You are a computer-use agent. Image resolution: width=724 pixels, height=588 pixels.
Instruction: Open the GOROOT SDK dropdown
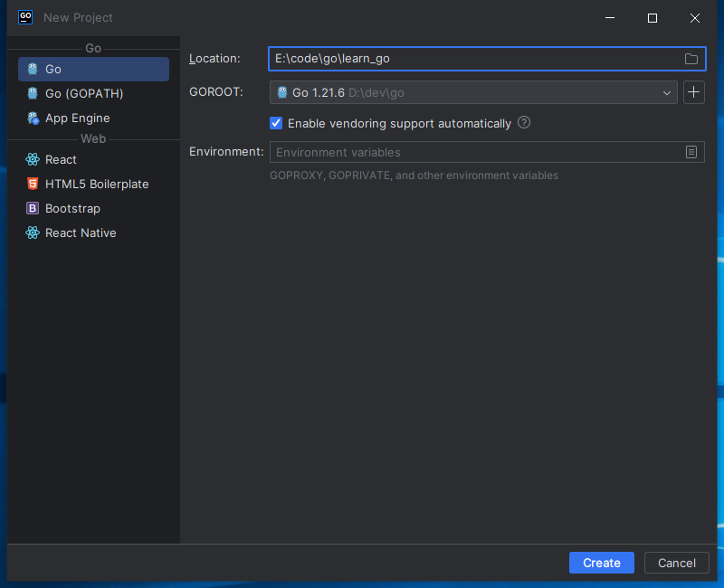pos(473,92)
